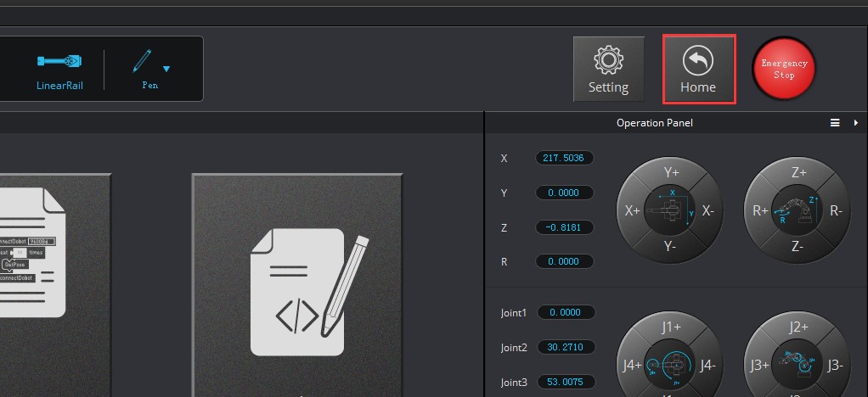Jog the arm with Y+ button
The width and height of the screenshot is (868, 397).
coord(671,172)
